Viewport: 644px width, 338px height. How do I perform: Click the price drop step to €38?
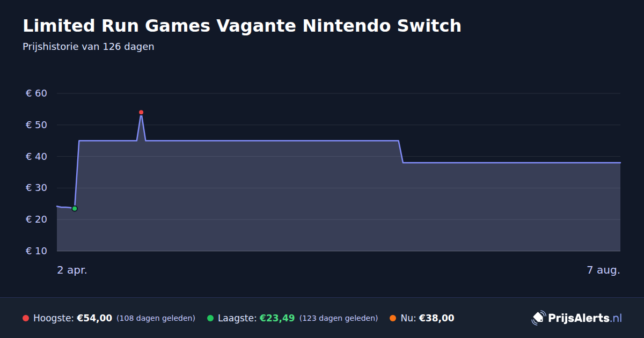401,152
